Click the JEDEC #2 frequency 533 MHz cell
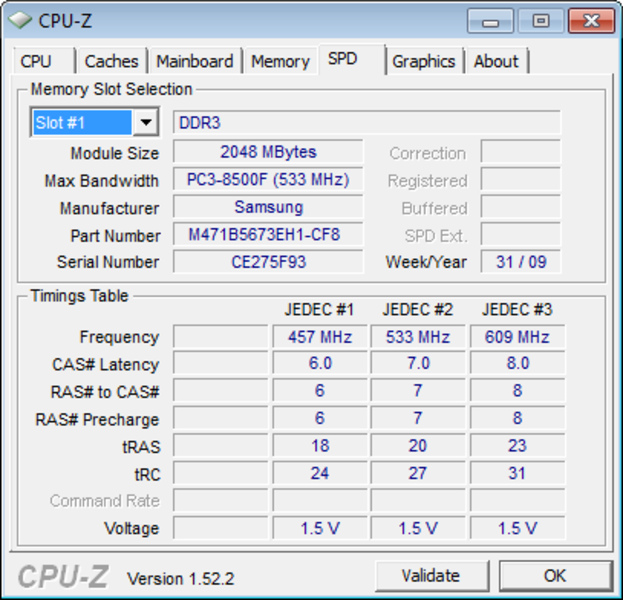This screenshot has width=623, height=600. [418, 337]
